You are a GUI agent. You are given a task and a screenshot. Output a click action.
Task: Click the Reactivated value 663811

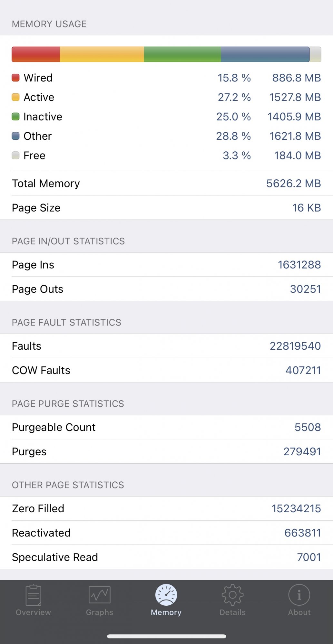[302, 533]
